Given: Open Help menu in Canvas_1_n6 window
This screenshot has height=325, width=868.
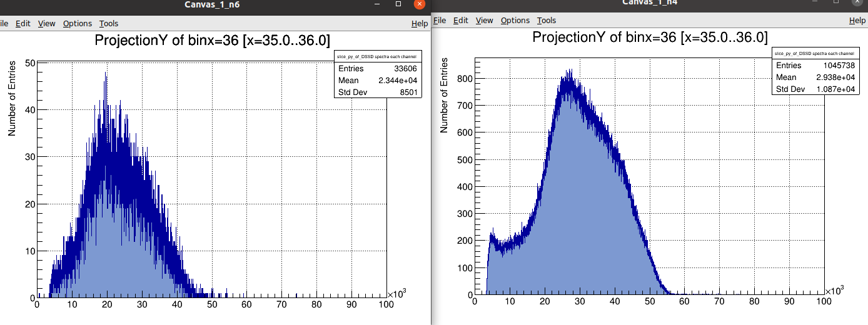Looking at the screenshot, I should pyautogui.click(x=420, y=24).
